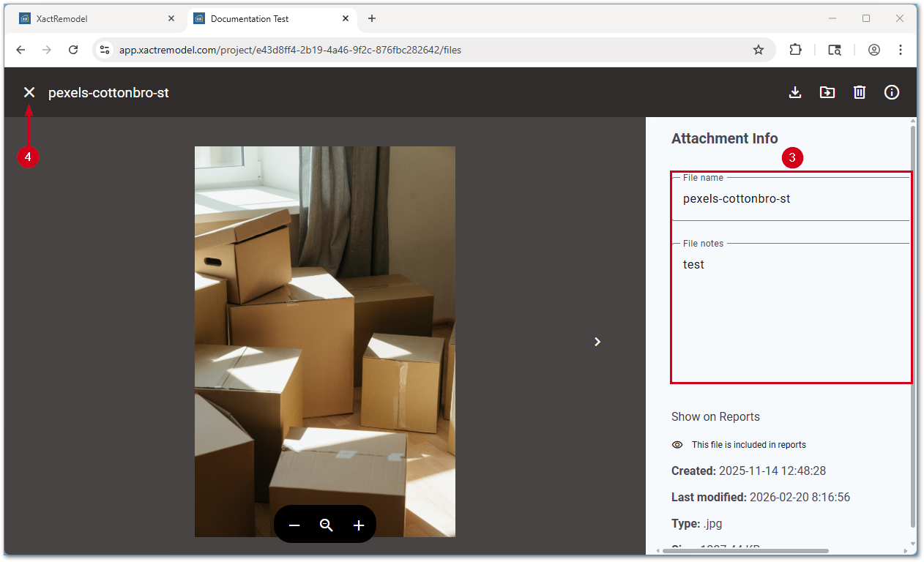Screen dimensions: 924x562
Task: Open Chrome's three-dot menu
Action: (x=901, y=50)
